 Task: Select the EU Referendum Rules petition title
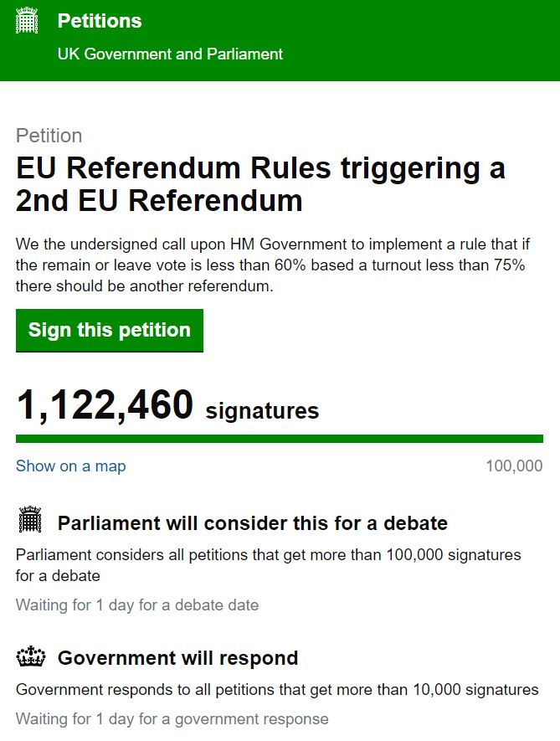click(260, 185)
